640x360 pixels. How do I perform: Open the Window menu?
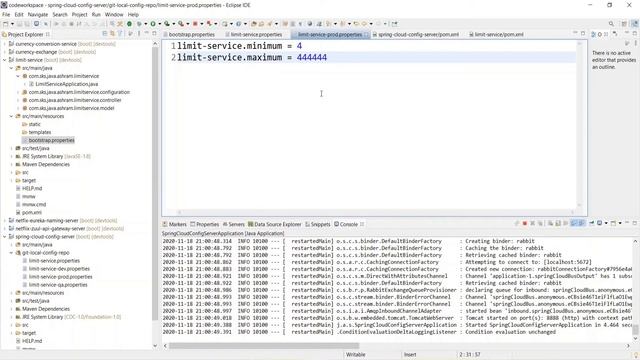pyautogui.click(x=114, y=14)
